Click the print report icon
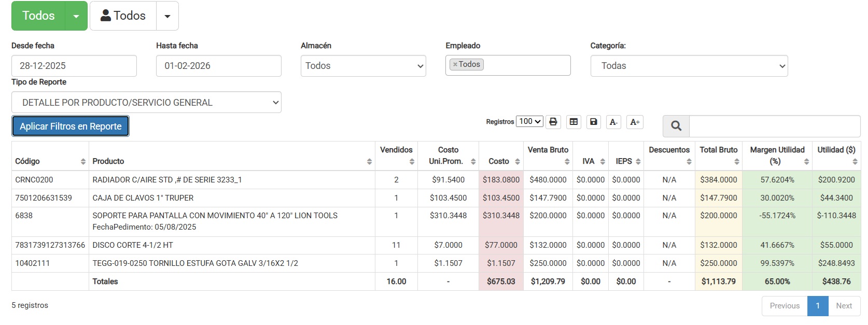 coord(553,122)
